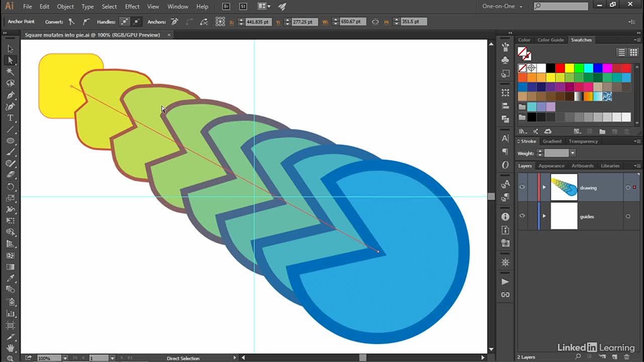644x362 pixels.
Task: Switch to the Color Guide tab
Action: point(550,40)
